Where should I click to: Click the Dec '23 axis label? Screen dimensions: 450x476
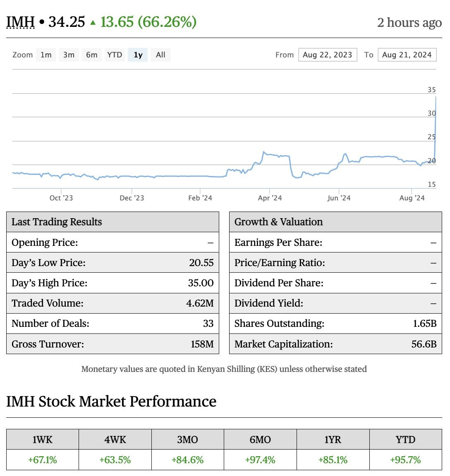point(132,198)
